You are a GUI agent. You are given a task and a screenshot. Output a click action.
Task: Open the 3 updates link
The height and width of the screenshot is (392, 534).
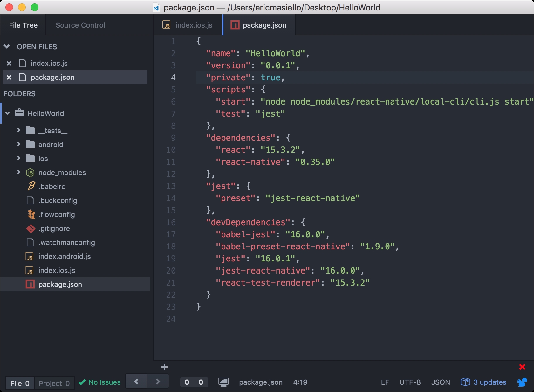tap(490, 382)
